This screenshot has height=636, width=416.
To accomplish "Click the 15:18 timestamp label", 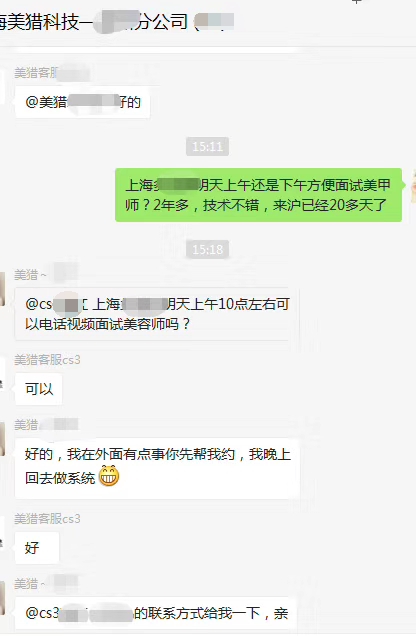I will 208,249.
